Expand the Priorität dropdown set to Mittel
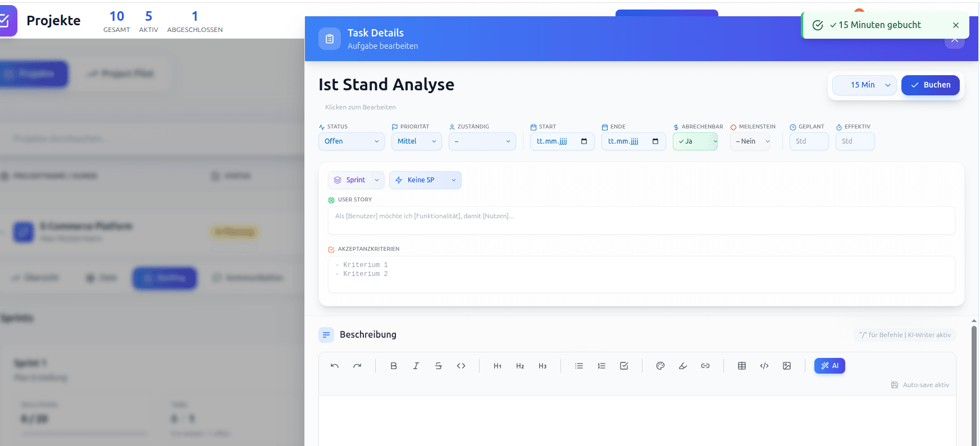Viewport: 980px width, 446px height. (x=416, y=141)
